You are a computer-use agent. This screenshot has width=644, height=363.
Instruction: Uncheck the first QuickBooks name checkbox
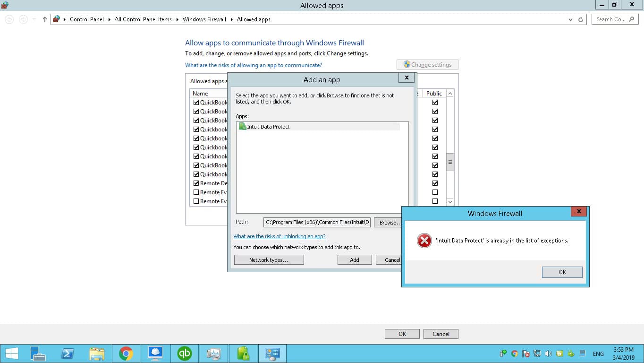click(x=196, y=102)
